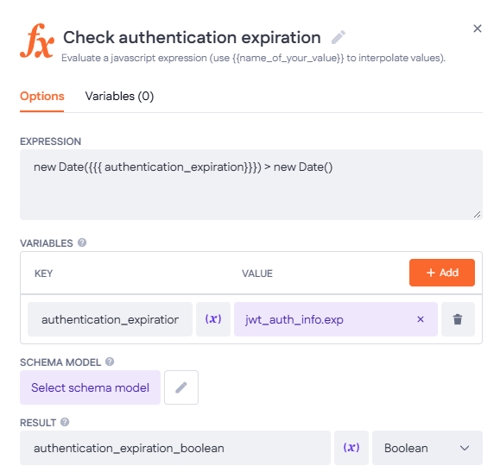Switch to the Options tab
The image size is (500, 472).
42,96
